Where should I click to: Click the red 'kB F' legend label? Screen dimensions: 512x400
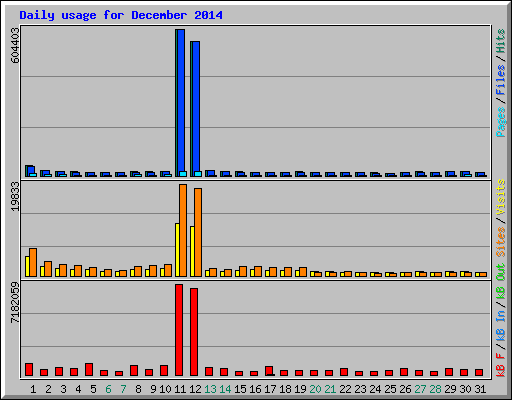click(x=501, y=365)
